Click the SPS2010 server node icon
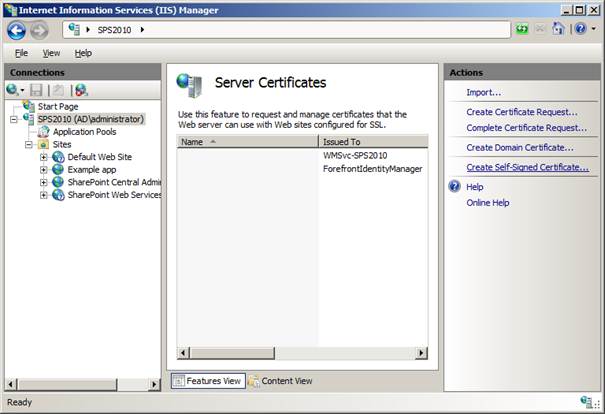Screen dimensions: 605x414 29,119
